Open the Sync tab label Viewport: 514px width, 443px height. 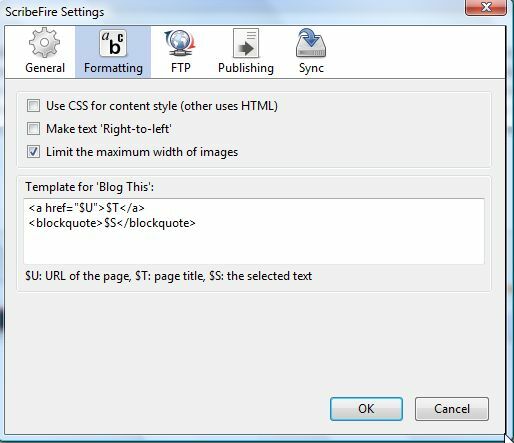pyautogui.click(x=311, y=68)
